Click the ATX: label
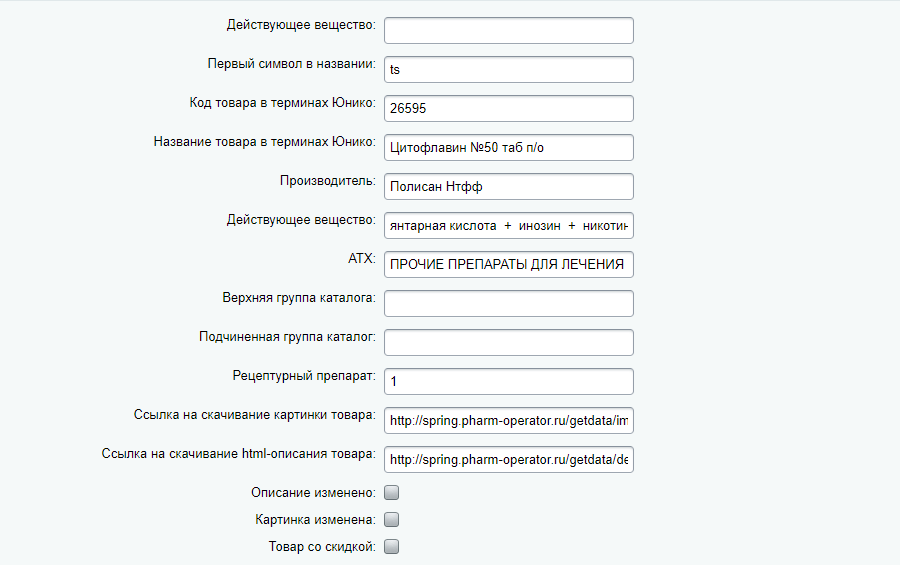Screen dimensions: 900x565 tap(362, 259)
